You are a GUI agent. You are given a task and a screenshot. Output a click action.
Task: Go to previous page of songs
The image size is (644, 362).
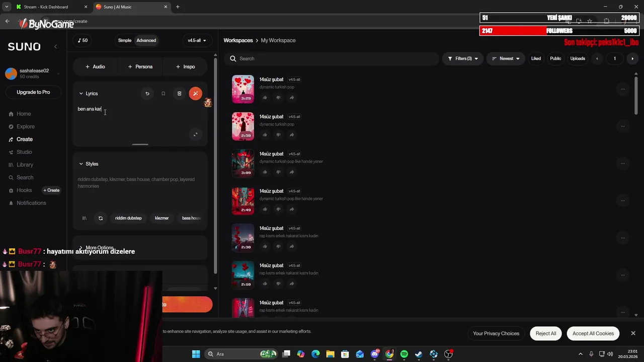coord(597,59)
